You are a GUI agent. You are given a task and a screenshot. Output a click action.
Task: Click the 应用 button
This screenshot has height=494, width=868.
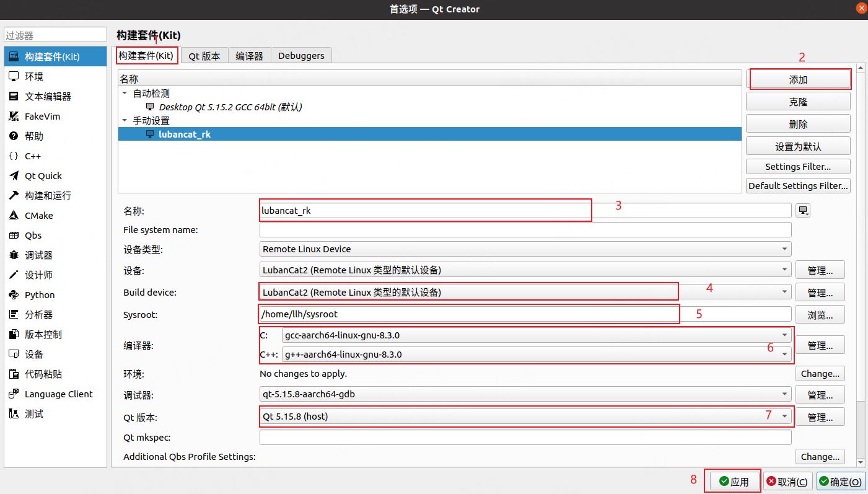tap(734, 482)
